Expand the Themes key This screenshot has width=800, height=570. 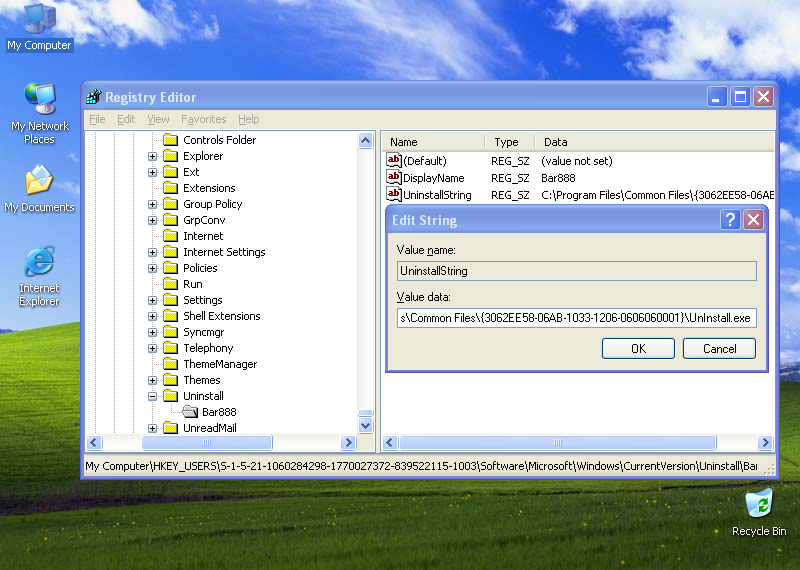[152, 380]
